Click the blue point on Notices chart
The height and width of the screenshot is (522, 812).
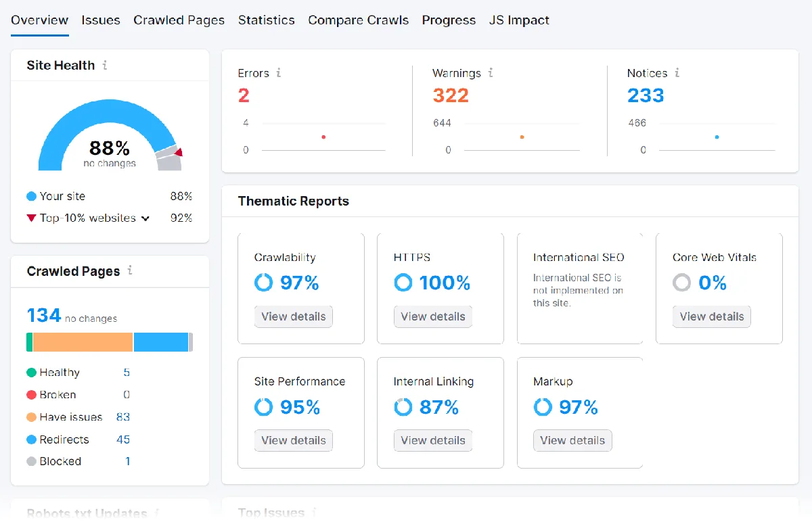coord(717,137)
